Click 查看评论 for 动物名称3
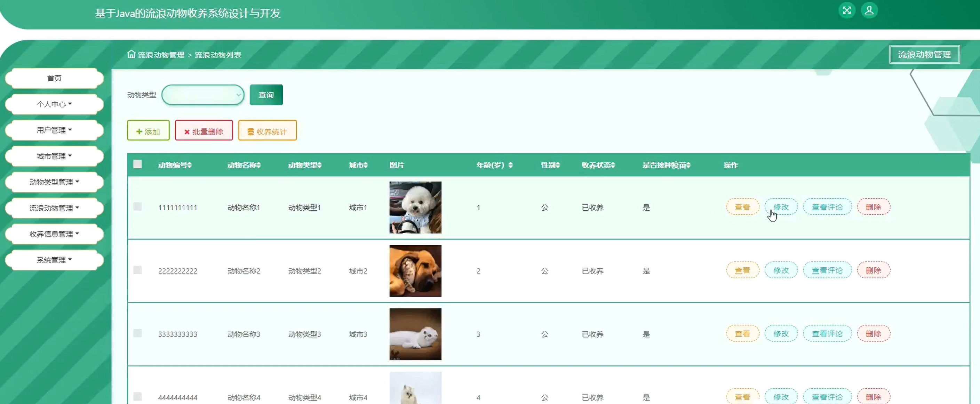Screen dimensions: 980x404 pyautogui.click(x=827, y=333)
